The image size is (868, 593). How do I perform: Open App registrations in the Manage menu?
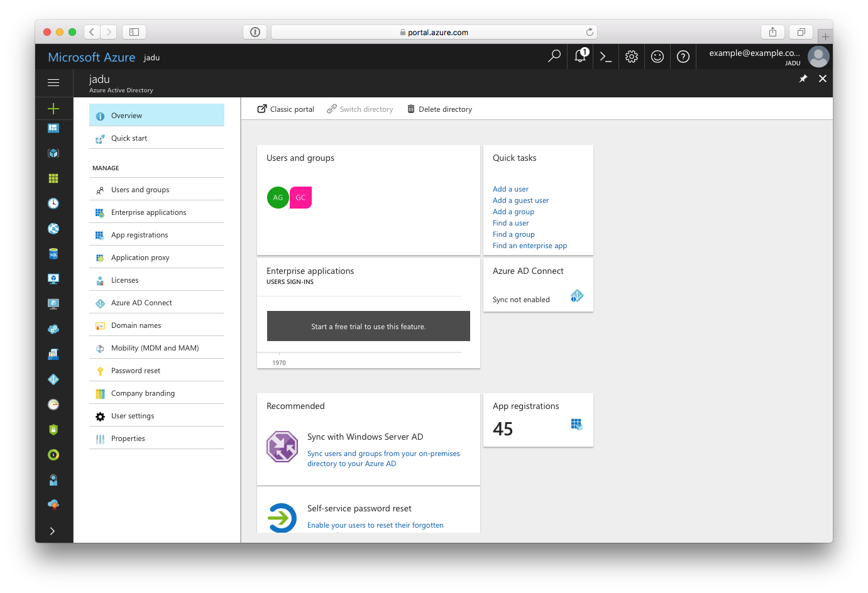[x=157, y=235]
